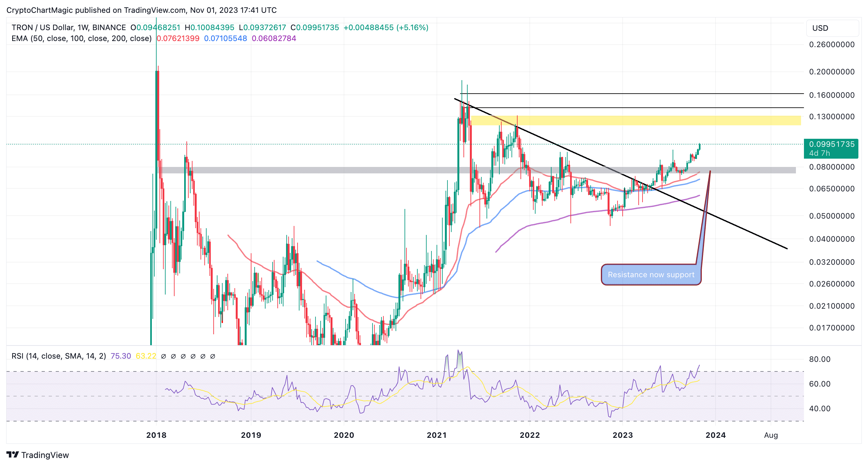The height and width of the screenshot is (466, 868).
Task: Click the 2022 time axis label
Action: [530, 435]
